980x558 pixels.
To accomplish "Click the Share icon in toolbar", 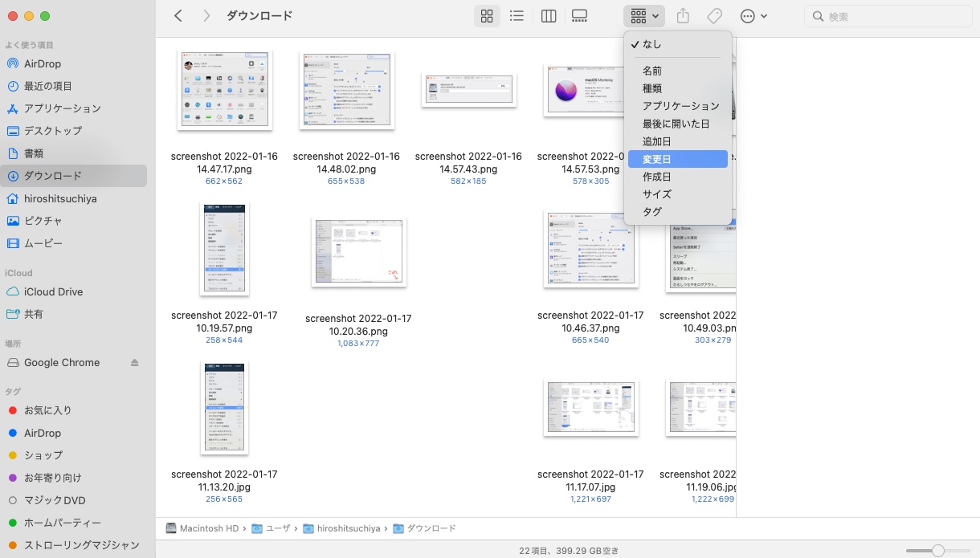I will coord(683,16).
